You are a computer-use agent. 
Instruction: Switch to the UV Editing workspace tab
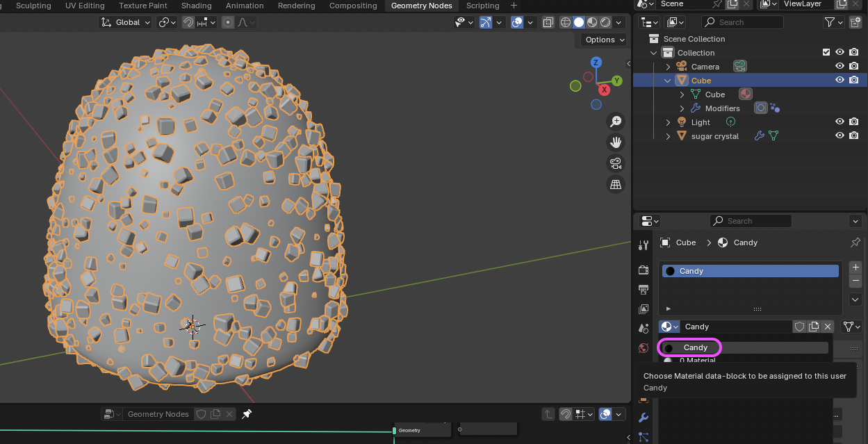85,6
